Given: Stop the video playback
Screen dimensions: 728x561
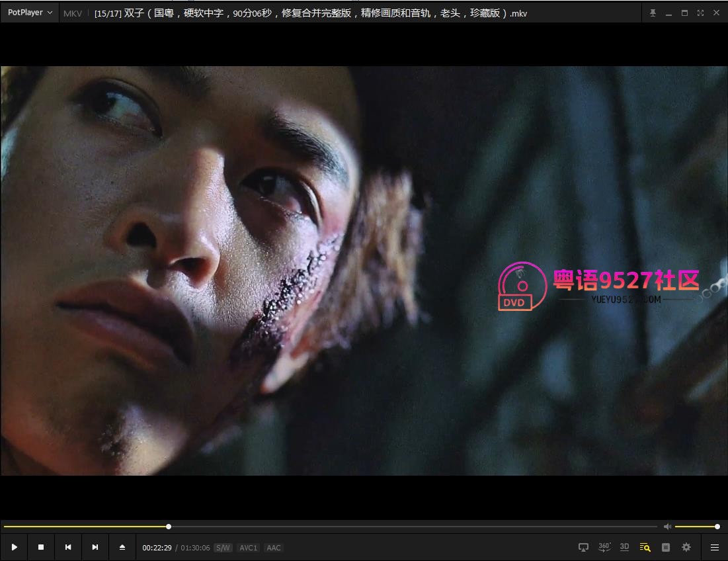Looking at the screenshot, I should click(x=41, y=548).
